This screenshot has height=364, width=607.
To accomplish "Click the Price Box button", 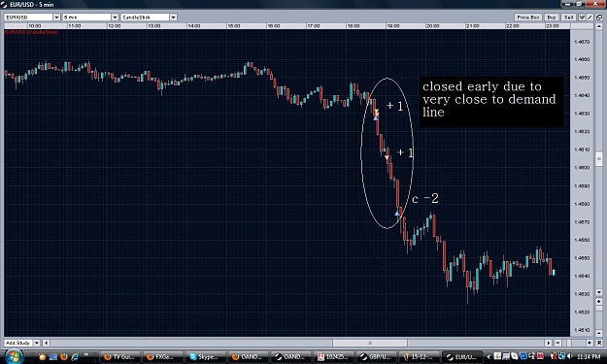I will [528, 17].
